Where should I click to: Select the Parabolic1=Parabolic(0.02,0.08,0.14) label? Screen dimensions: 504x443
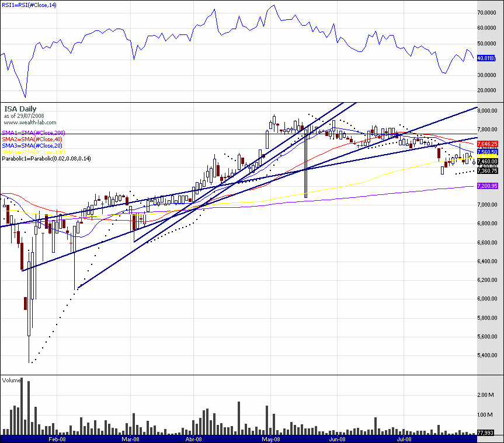(x=46, y=158)
